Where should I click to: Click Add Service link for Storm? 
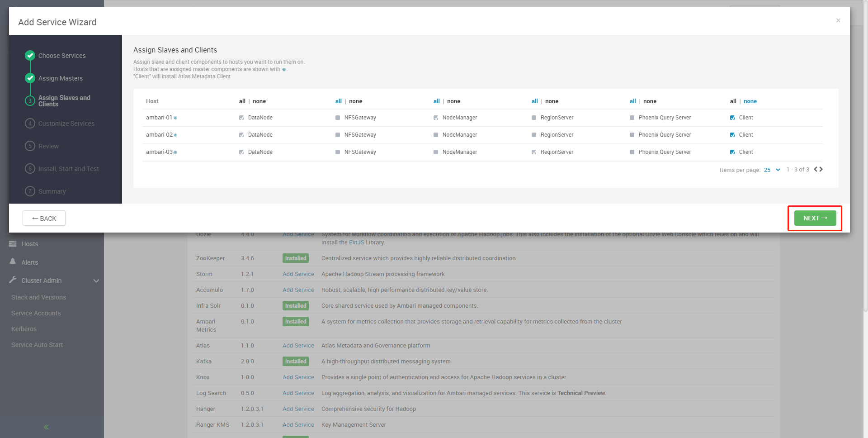(x=298, y=274)
